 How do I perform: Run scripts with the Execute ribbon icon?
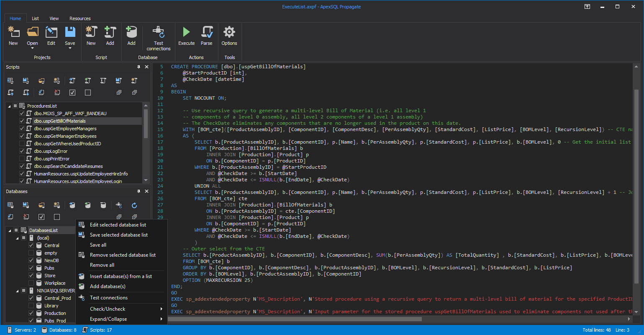coord(186,32)
